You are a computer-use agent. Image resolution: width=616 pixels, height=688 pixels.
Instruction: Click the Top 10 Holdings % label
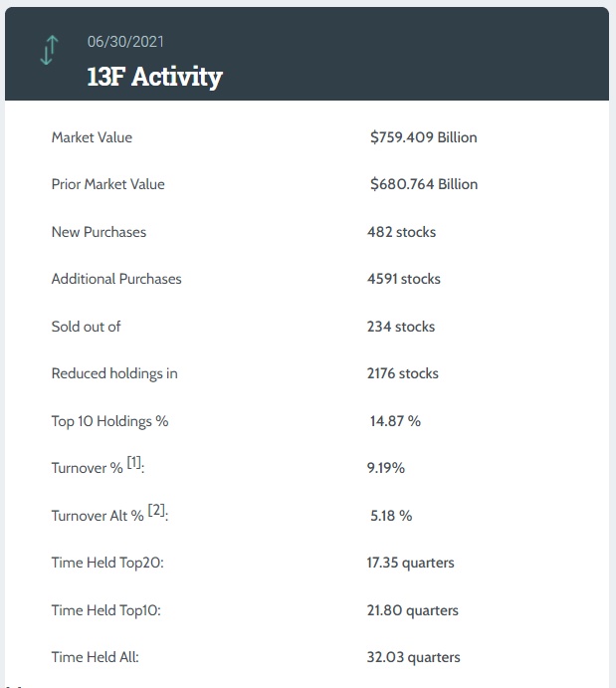[109, 421]
